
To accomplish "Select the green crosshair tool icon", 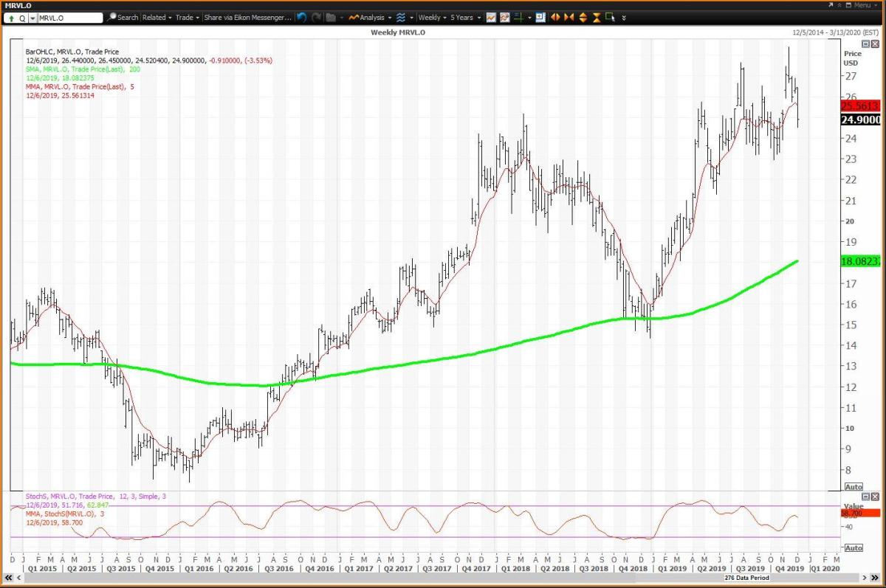I will pos(519,17).
